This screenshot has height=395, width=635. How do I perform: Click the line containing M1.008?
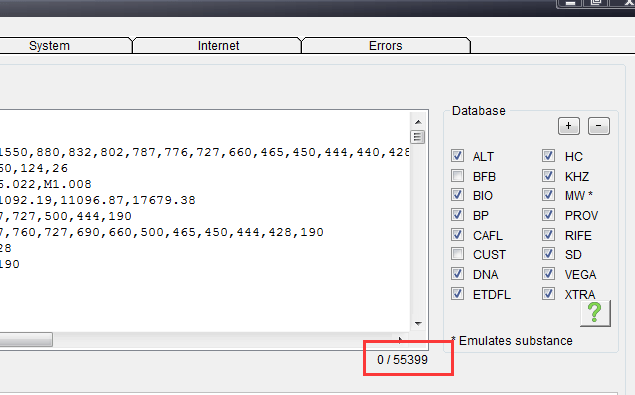[46, 184]
